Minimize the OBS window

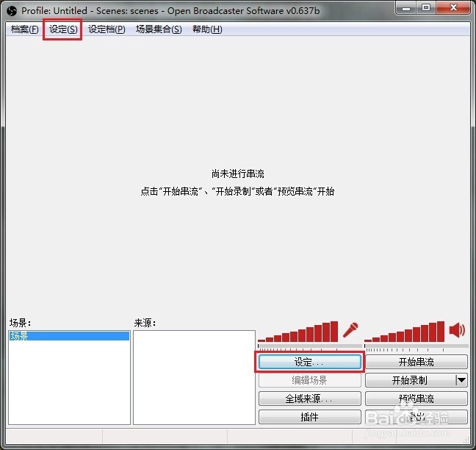[406, 7]
